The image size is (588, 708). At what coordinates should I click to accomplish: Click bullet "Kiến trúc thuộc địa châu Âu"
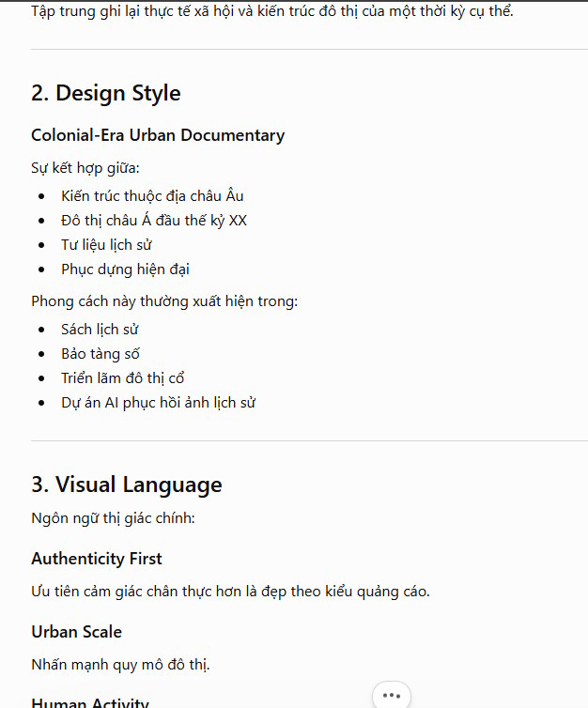(x=152, y=196)
